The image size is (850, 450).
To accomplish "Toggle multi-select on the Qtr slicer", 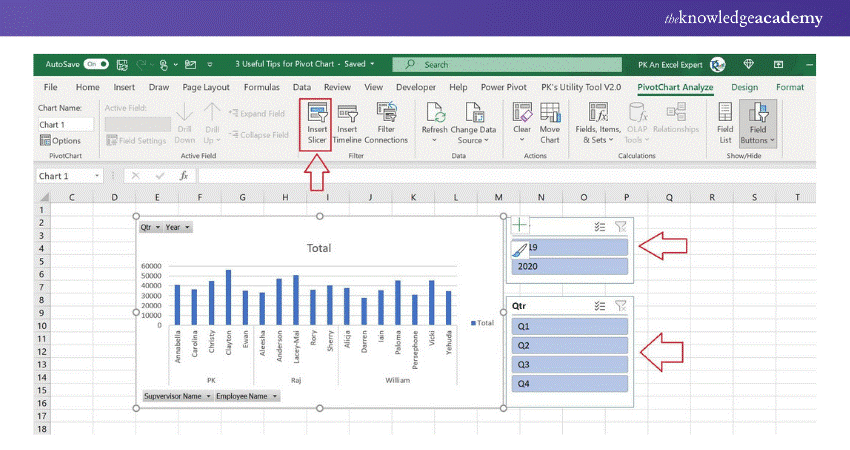I will [x=599, y=307].
